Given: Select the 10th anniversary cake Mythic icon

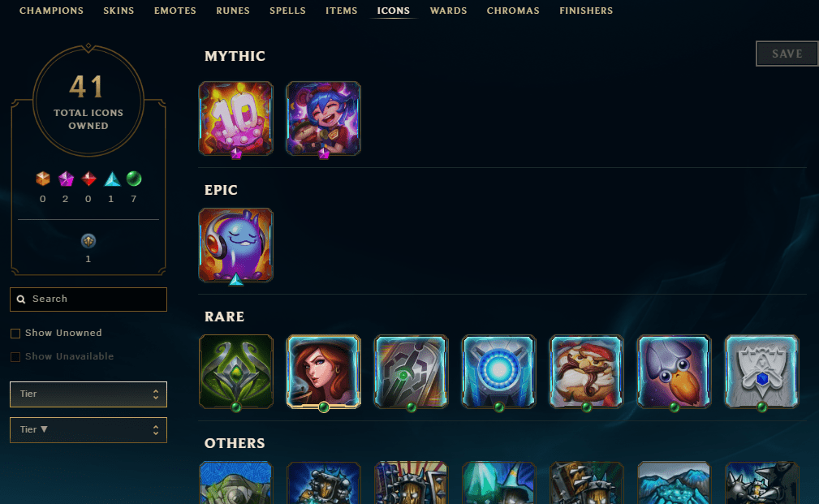Looking at the screenshot, I should coord(235,118).
